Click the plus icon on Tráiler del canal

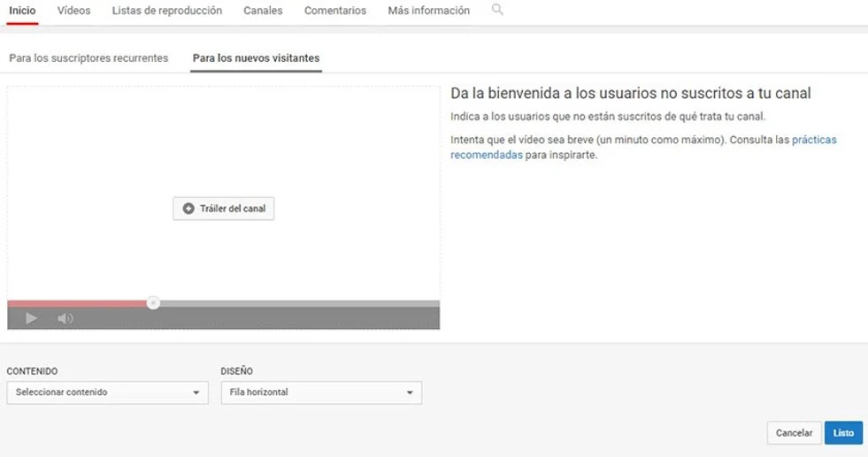point(188,209)
